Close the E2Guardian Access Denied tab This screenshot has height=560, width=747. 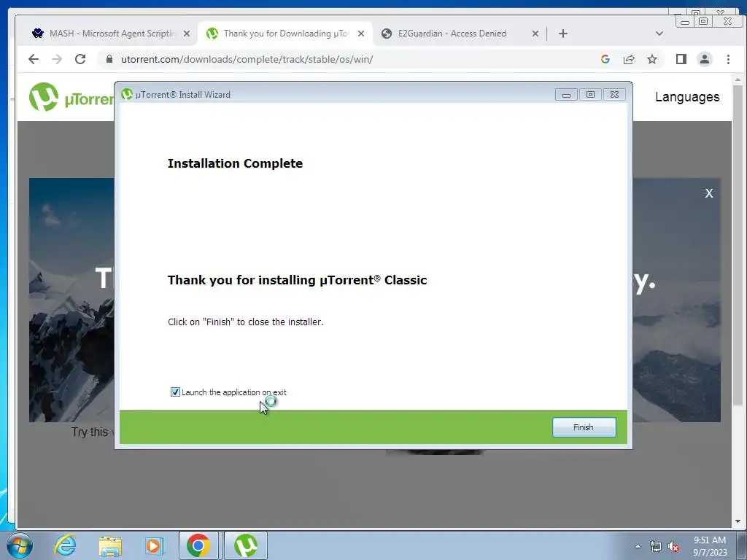[x=535, y=34]
